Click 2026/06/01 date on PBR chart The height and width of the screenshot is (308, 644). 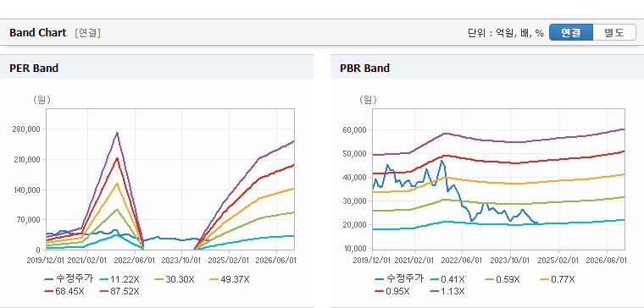[x=606, y=261]
